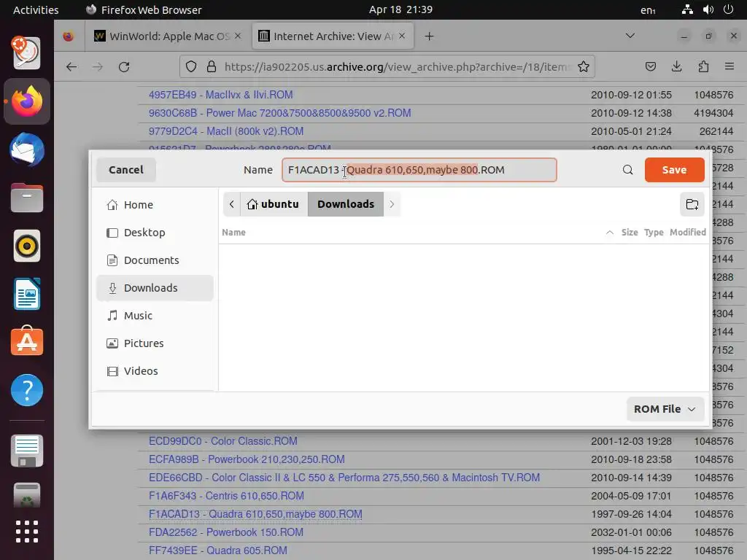
Task: Select Videos in the dialog sidebar
Action: pyautogui.click(x=155, y=371)
